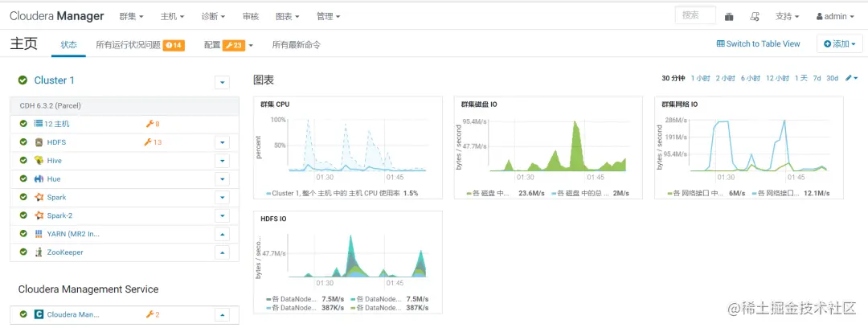Set chart range to 30d
Screen dimensions: 868x328
832,78
